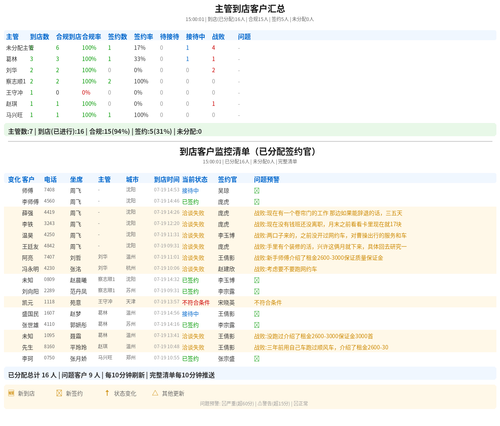The image size is (500, 426).
Task: Click the green check icon in 师傅 7408 row
Action: [x=257, y=191]
